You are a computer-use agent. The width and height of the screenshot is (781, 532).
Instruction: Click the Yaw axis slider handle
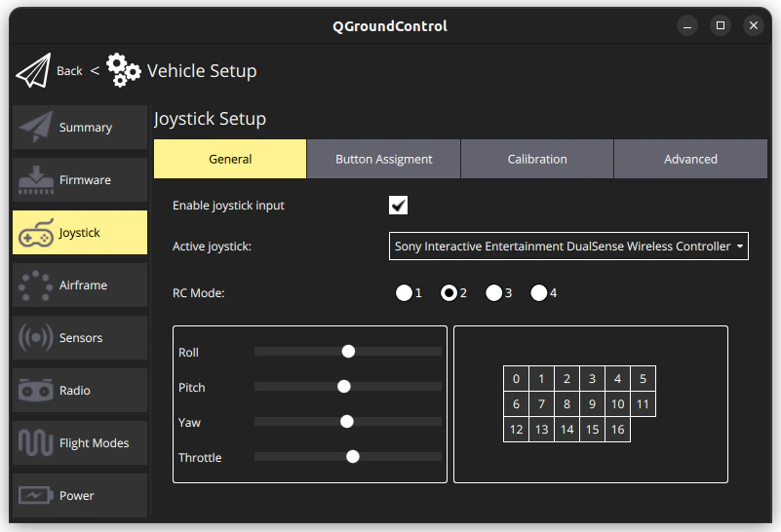pos(347,422)
